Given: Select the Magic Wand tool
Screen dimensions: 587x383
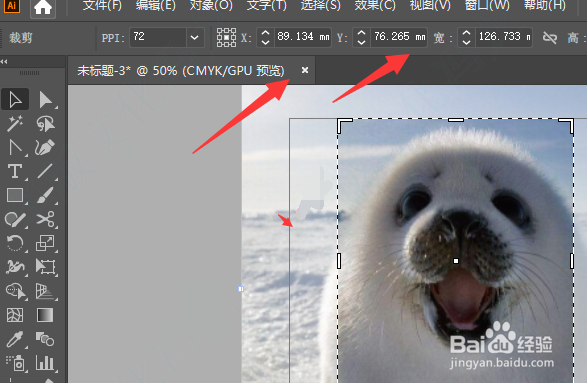Looking at the screenshot, I should (x=15, y=124).
